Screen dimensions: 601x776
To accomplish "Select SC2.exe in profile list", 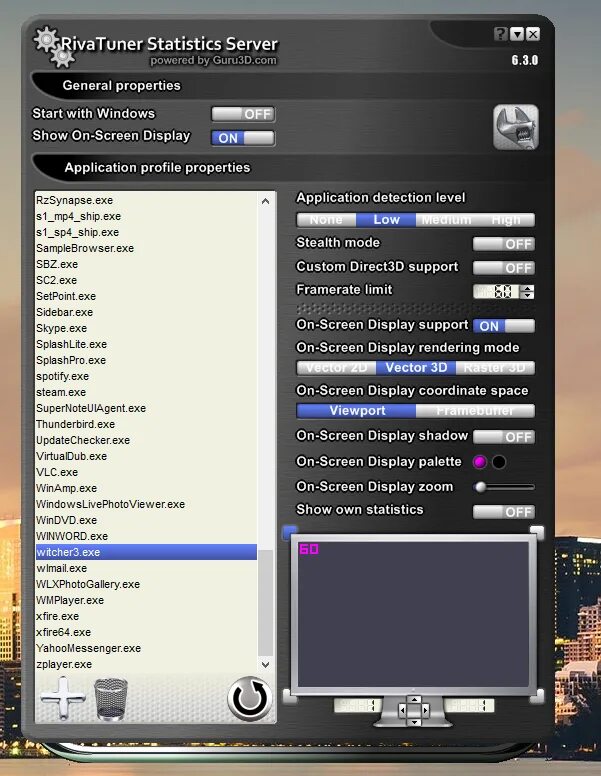I will [x=146, y=280].
